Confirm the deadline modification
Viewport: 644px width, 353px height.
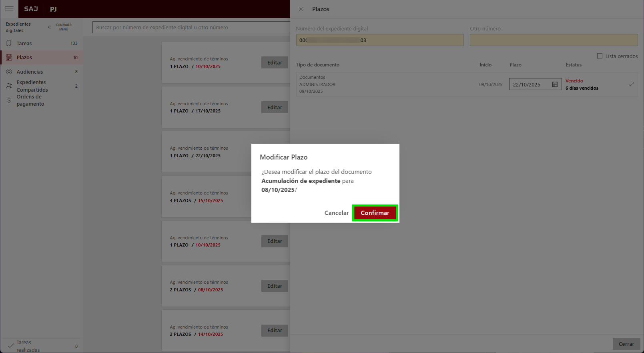tap(375, 213)
